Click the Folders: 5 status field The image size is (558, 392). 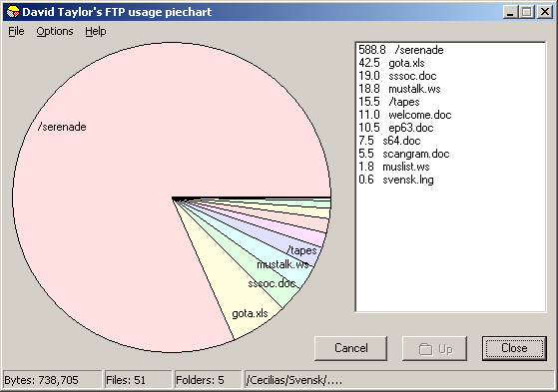(208, 380)
